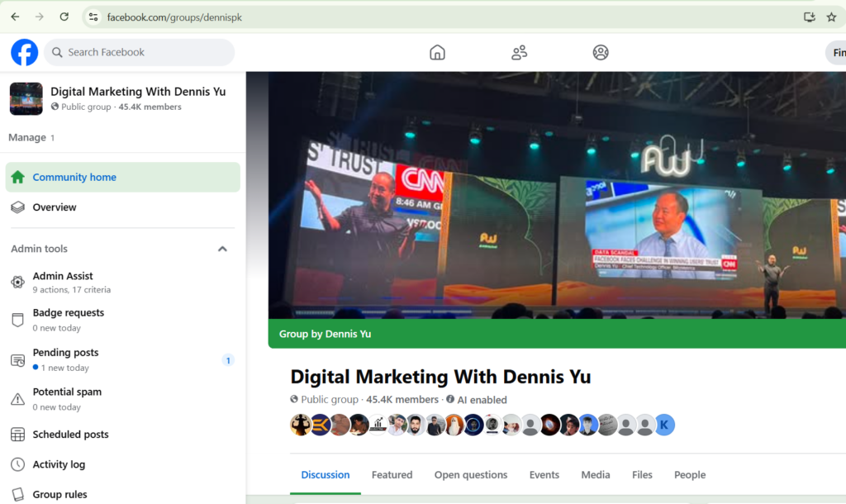846x504 pixels.
Task: Open the Media tab
Action: (595, 475)
